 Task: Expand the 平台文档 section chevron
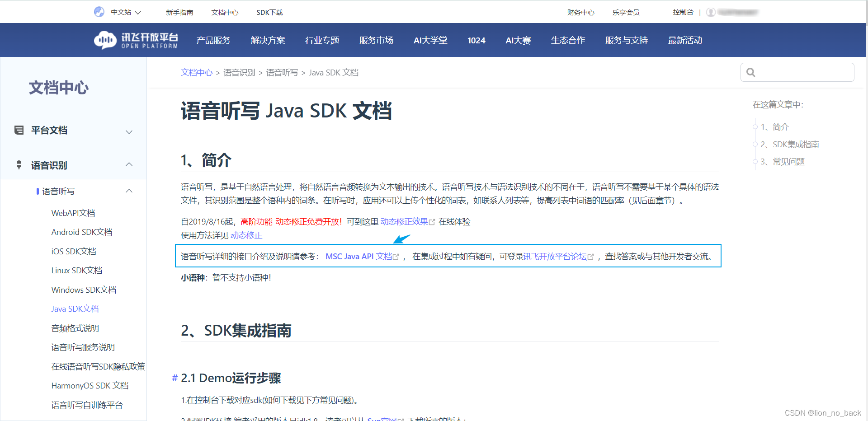pos(129,132)
